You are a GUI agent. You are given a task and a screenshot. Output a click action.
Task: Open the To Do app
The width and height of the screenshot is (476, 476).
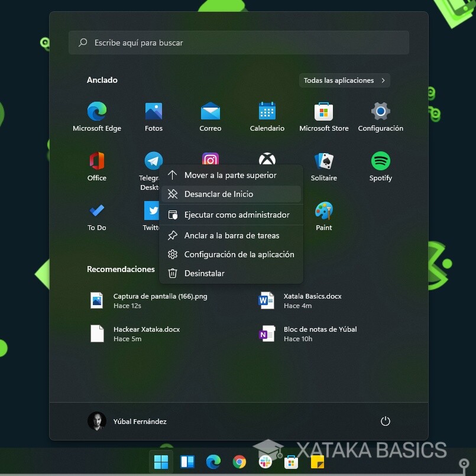(x=96, y=210)
